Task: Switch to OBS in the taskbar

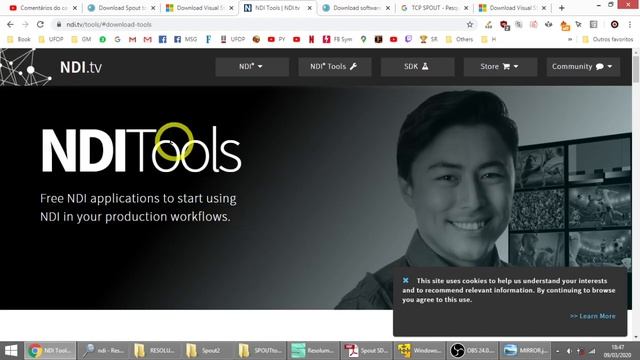Action: 472,350
